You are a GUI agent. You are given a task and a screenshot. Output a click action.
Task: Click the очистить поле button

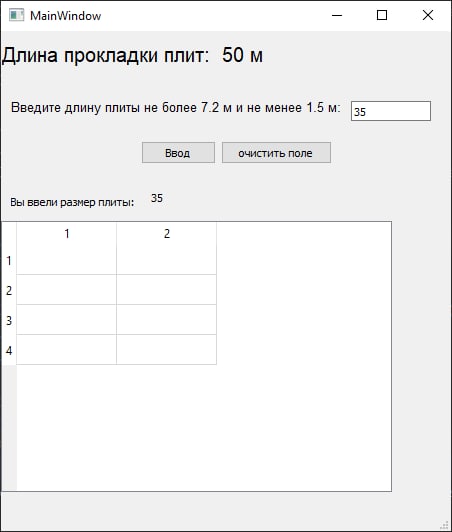tap(276, 153)
